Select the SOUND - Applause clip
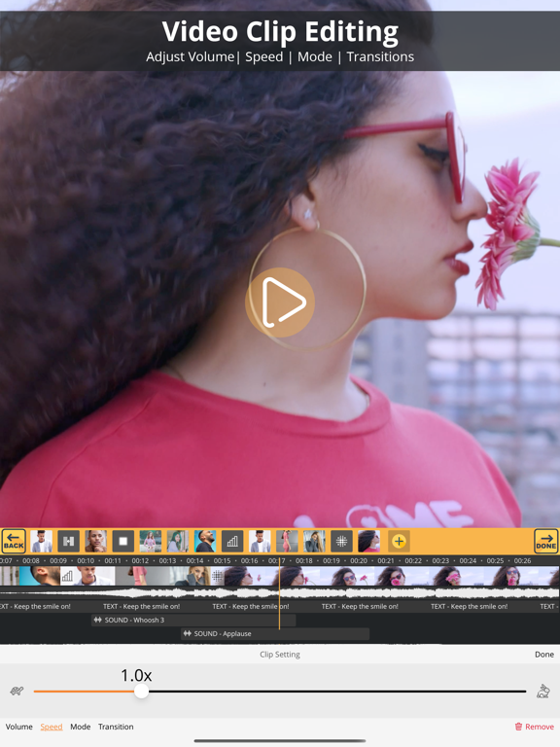The image size is (560, 747). [x=275, y=633]
